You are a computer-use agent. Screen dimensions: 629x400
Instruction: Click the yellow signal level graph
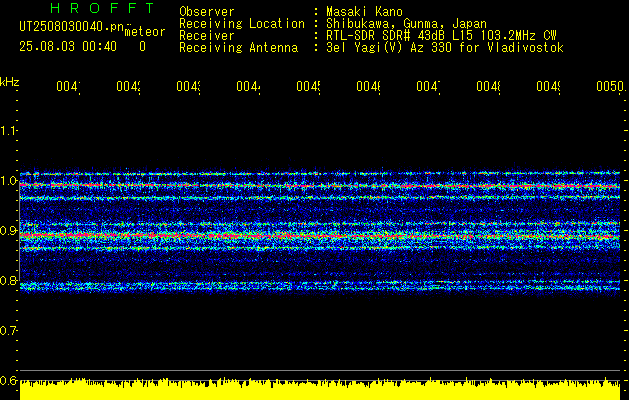[x=320, y=389]
